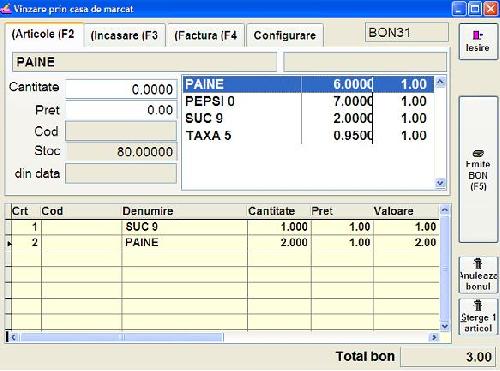The height and width of the screenshot is (371, 500).
Task: Click the empty field right of article name
Action: (365, 62)
